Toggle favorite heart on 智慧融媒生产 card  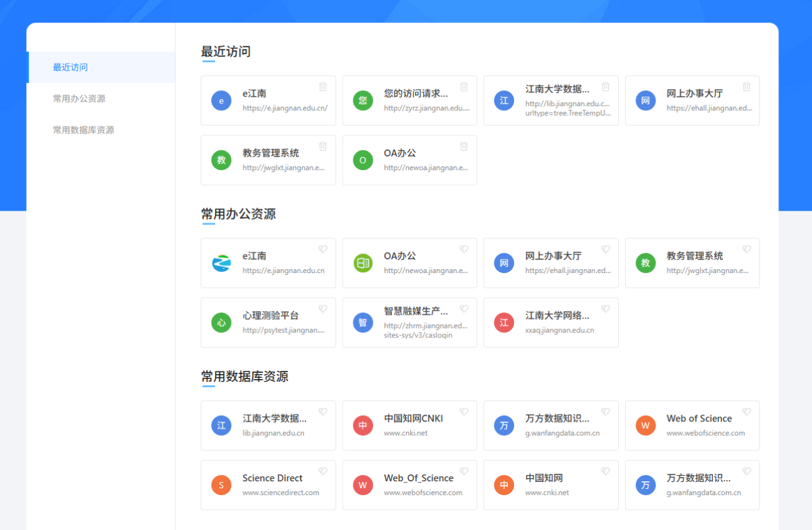(x=464, y=309)
